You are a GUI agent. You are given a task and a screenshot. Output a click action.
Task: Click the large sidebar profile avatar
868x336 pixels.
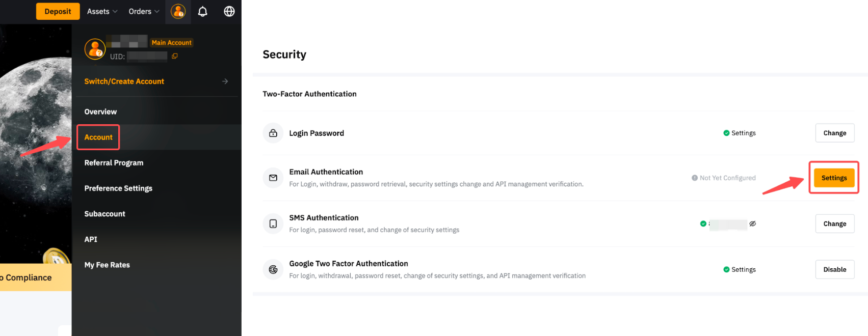(95, 49)
